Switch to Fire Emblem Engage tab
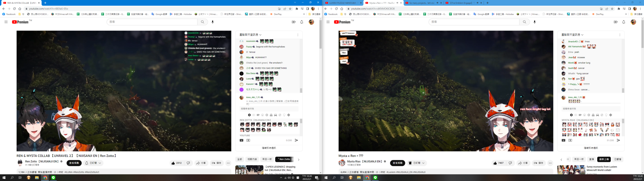This screenshot has width=644, height=181. point(463,3)
